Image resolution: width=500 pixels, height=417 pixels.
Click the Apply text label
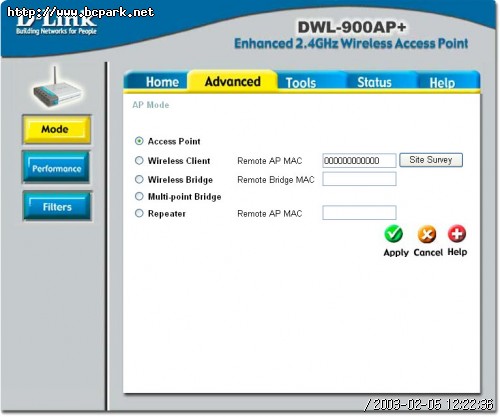point(396,252)
